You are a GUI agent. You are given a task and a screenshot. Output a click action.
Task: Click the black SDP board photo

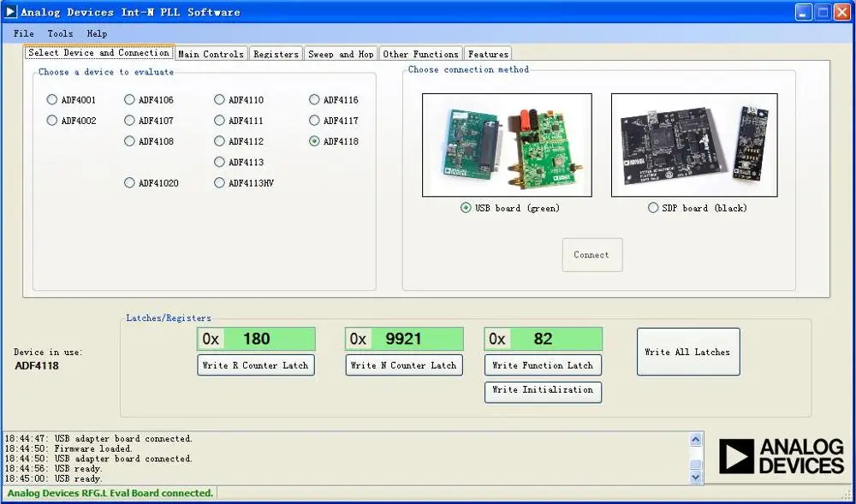694,145
